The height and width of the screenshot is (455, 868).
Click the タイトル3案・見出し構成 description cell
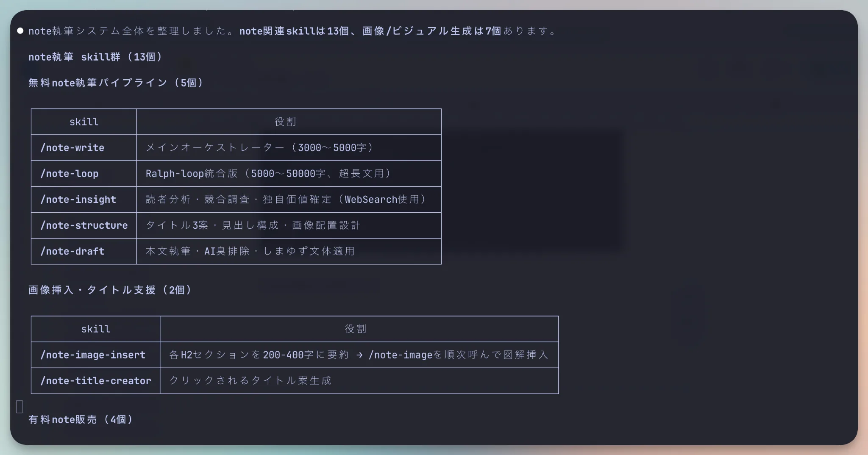point(289,225)
